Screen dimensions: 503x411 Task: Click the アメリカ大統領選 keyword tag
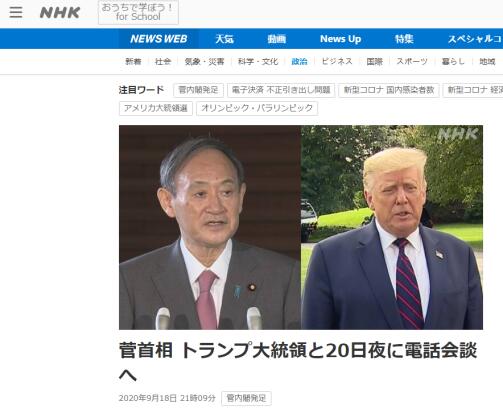[x=156, y=108]
